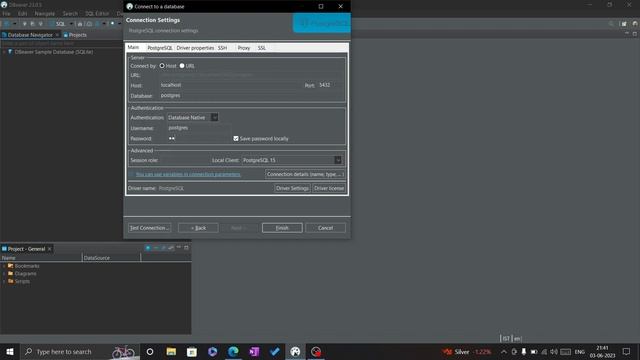Click the volume icon in system tray
640x360 pixels.
click(x=554, y=351)
